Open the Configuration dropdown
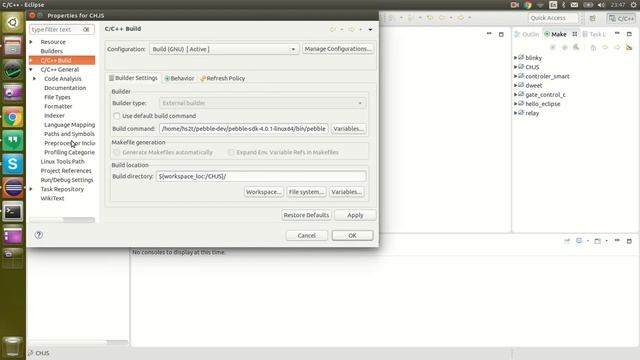 (224, 49)
